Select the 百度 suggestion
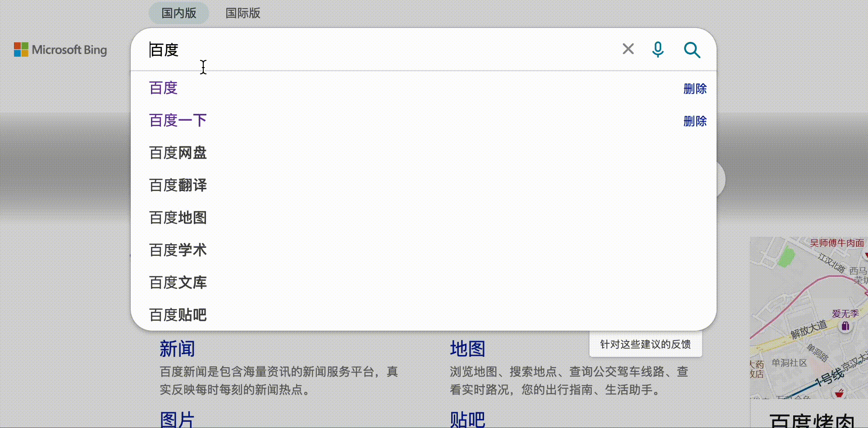This screenshot has height=428, width=868. click(x=423, y=88)
